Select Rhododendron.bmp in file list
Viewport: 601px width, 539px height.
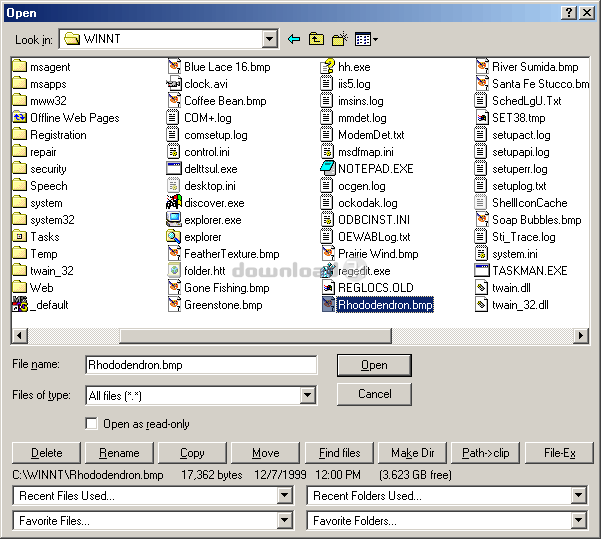385,305
